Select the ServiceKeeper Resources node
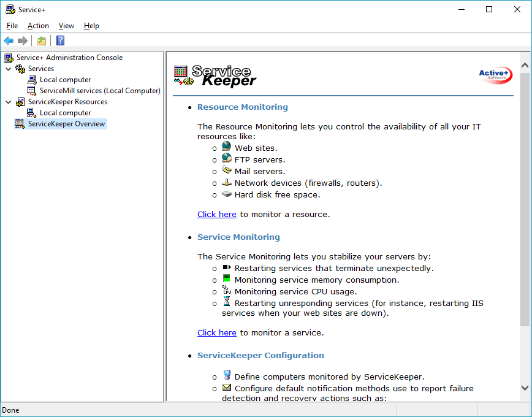This screenshot has width=532, height=417. pyautogui.click(x=67, y=102)
